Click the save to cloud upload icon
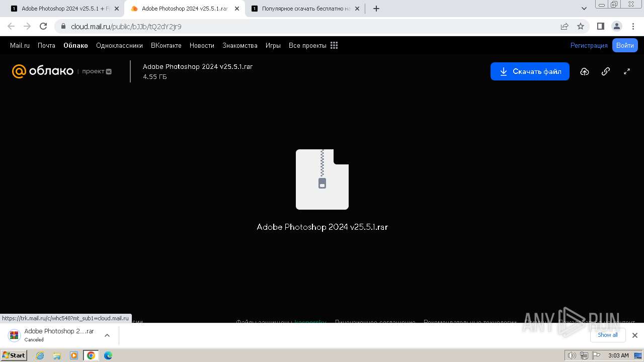Screen dimensions: 644x362 tap(584, 71)
